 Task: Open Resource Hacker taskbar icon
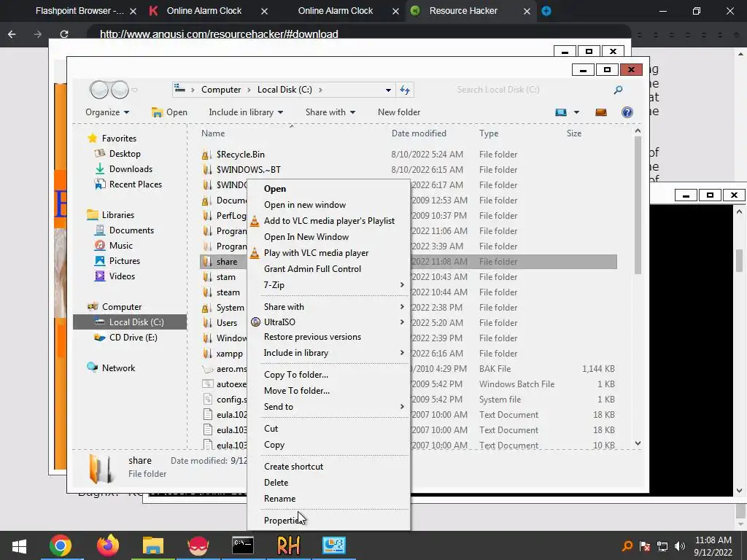[x=289, y=545]
